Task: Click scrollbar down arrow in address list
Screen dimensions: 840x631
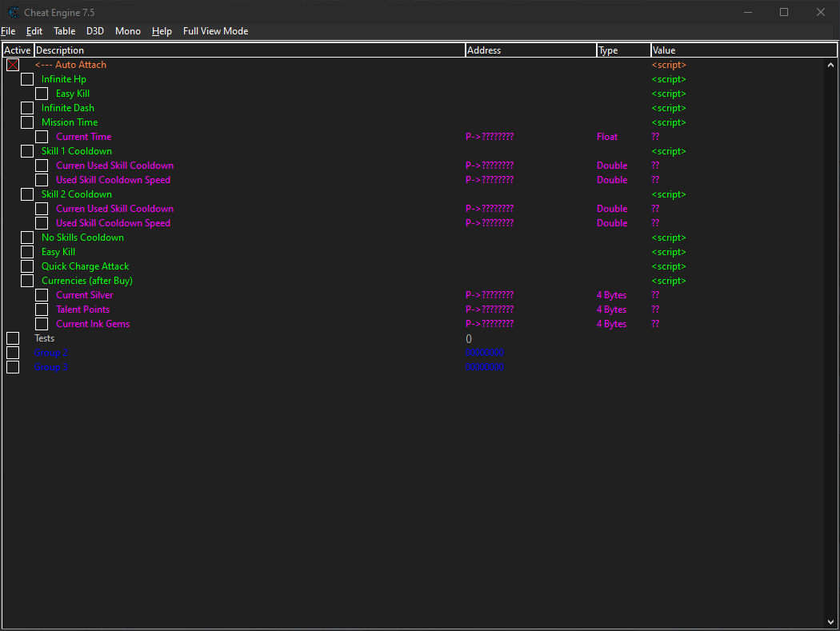Action: (830, 622)
